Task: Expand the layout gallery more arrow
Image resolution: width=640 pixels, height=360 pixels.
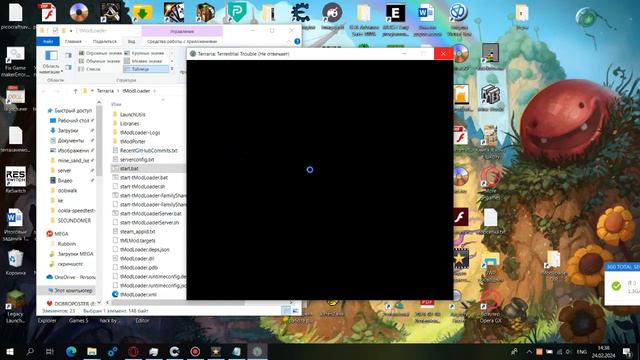Action: click(x=172, y=69)
